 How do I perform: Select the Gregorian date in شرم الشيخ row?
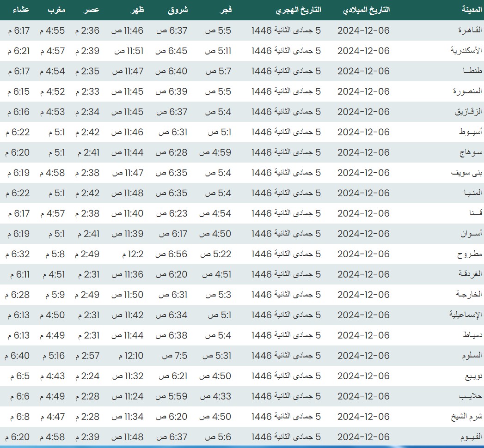tap(363, 417)
